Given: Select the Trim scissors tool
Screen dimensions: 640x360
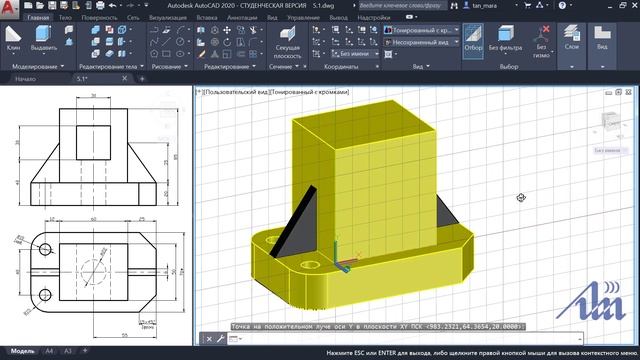Looking at the screenshot, I should pyautogui.click(x=253, y=30).
